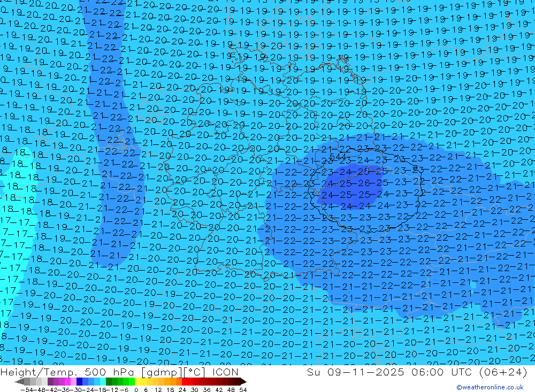Viewport: 535px width, 392px height.
Task: Click the 12 label on the colour scale
Action: coord(158,390)
